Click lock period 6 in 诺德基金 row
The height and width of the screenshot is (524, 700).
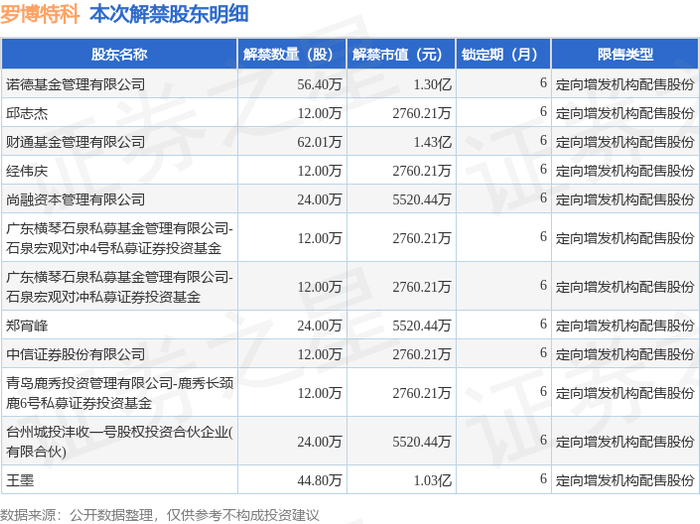pos(543,83)
